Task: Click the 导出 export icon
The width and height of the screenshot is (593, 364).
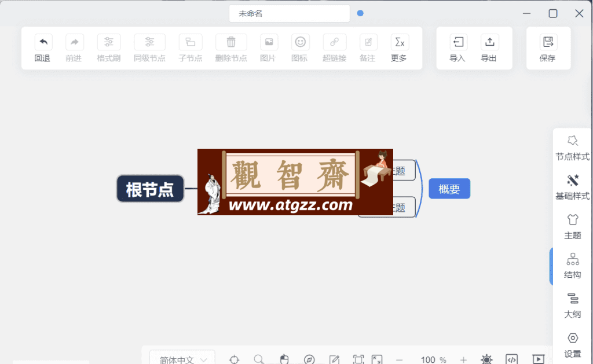Action: click(489, 42)
